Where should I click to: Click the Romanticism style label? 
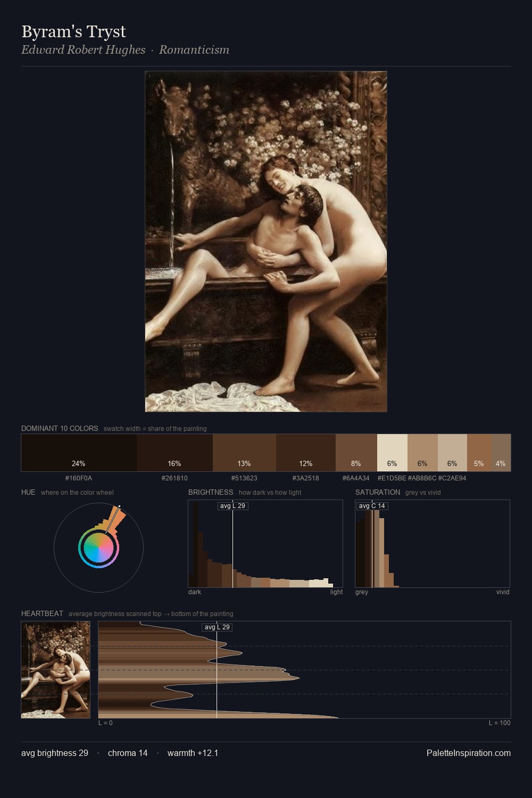(x=194, y=49)
